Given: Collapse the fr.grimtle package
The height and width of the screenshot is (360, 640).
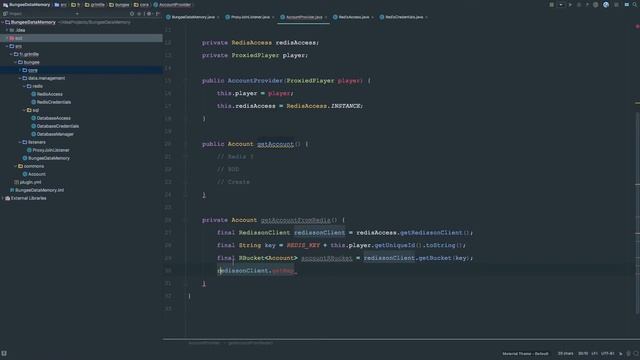Looking at the screenshot, I should click(x=11, y=54).
